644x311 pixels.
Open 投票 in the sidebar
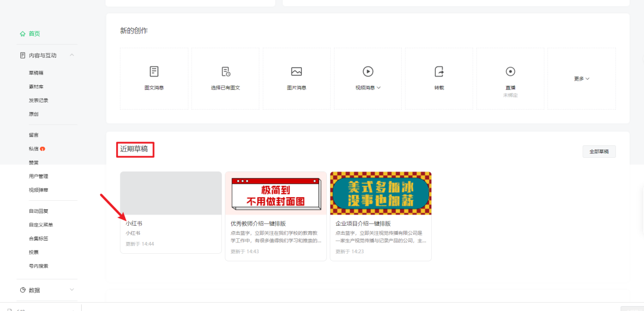pyautogui.click(x=33, y=253)
